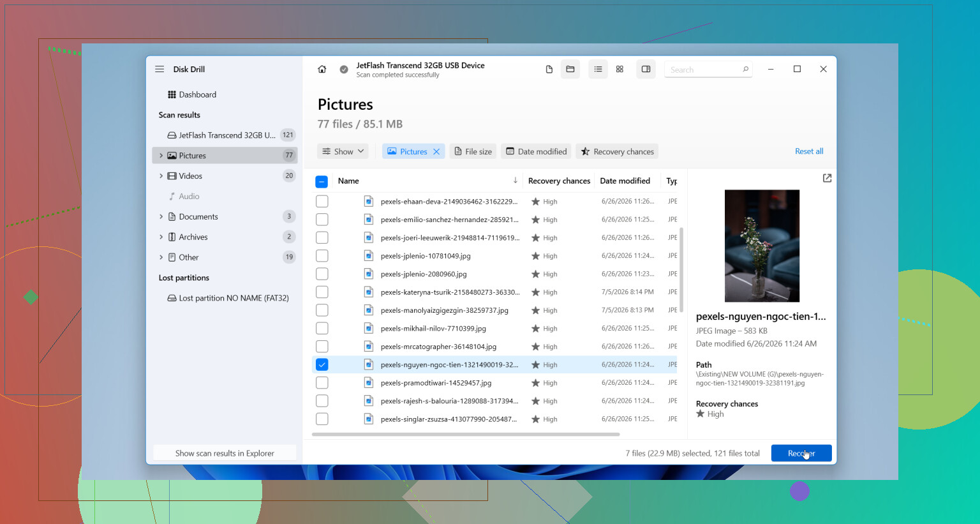Expand the Pictures tree node chevron
980x524 pixels.
pos(161,155)
